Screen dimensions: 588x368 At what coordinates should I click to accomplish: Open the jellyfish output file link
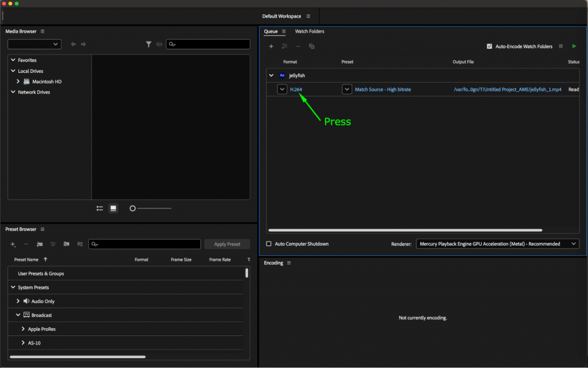509,89
